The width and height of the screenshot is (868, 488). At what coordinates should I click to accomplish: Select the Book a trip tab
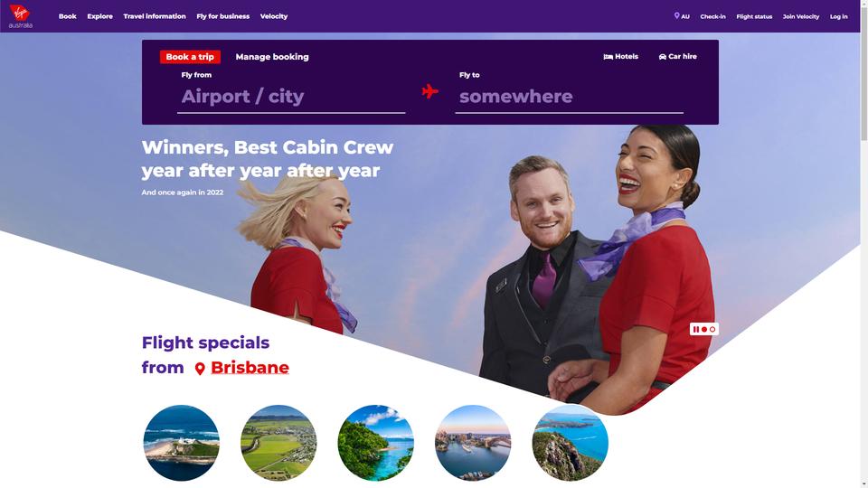tap(190, 56)
